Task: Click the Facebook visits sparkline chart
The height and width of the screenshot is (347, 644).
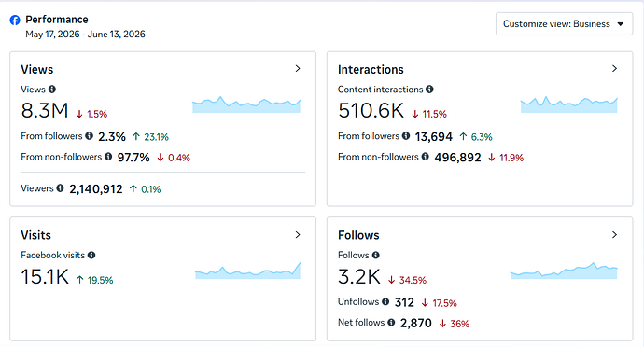Action: tap(247, 271)
